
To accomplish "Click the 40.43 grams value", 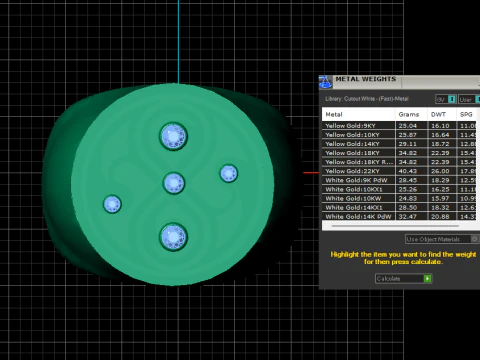I will pyautogui.click(x=408, y=171).
